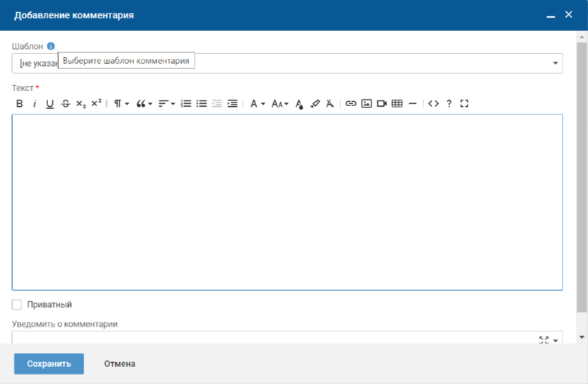The width and height of the screenshot is (588, 384).
Task: Insert a hyperlink via the link icon
Action: [x=351, y=104]
